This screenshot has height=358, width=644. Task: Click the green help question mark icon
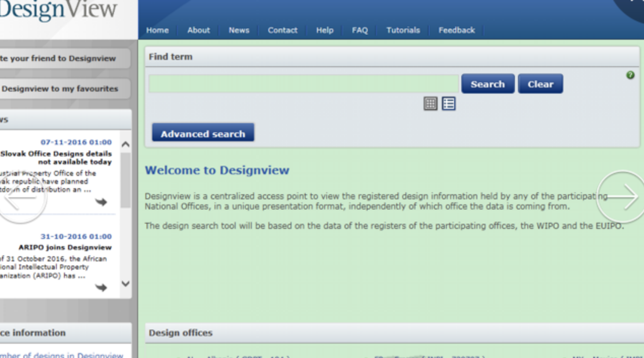pyautogui.click(x=630, y=75)
